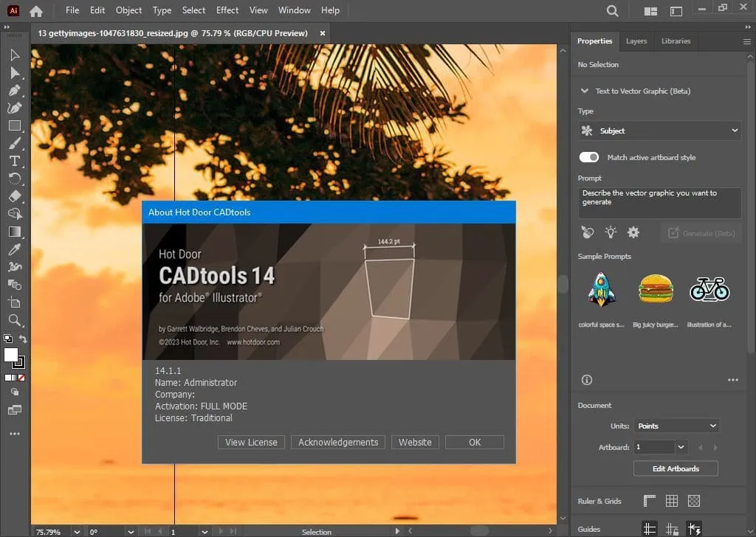This screenshot has height=537, width=756.
Task: Click the Text to Vector settings gear icon
Action: coord(633,232)
